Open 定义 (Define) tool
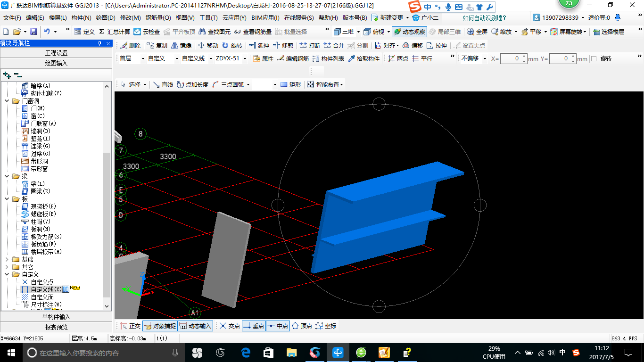The width and height of the screenshot is (644, 362). pyautogui.click(x=84, y=32)
